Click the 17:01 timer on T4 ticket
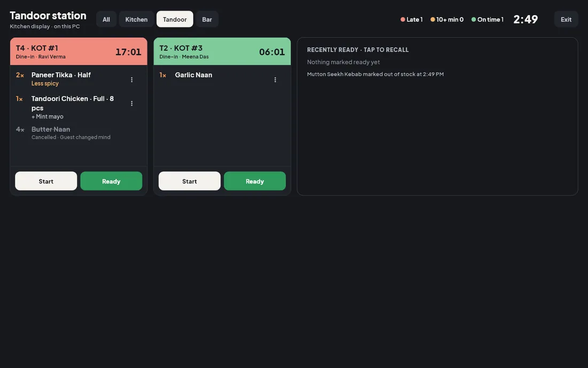 click(x=128, y=52)
